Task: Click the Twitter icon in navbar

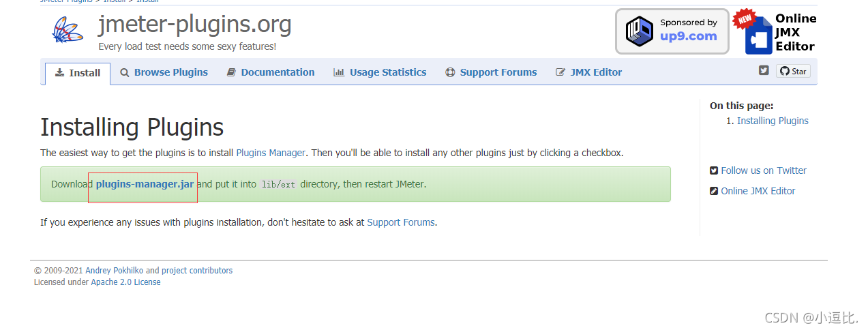Action: pos(764,70)
